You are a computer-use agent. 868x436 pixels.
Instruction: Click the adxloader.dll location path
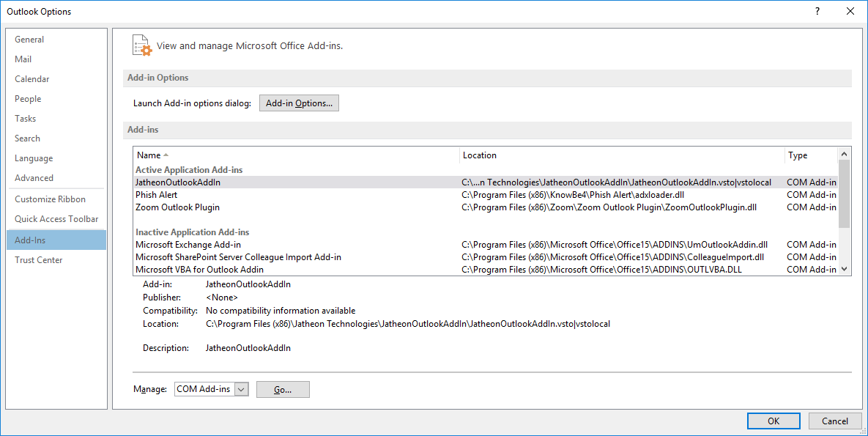tap(573, 195)
